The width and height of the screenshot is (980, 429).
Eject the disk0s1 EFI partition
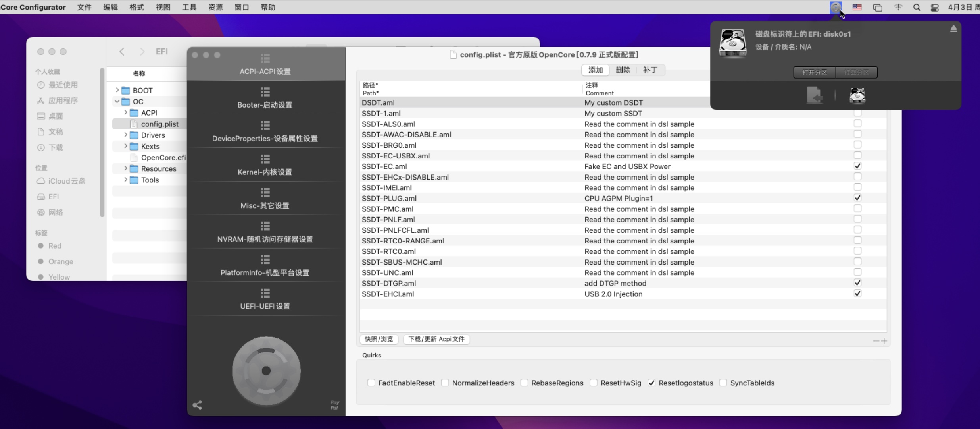point(953,29)
